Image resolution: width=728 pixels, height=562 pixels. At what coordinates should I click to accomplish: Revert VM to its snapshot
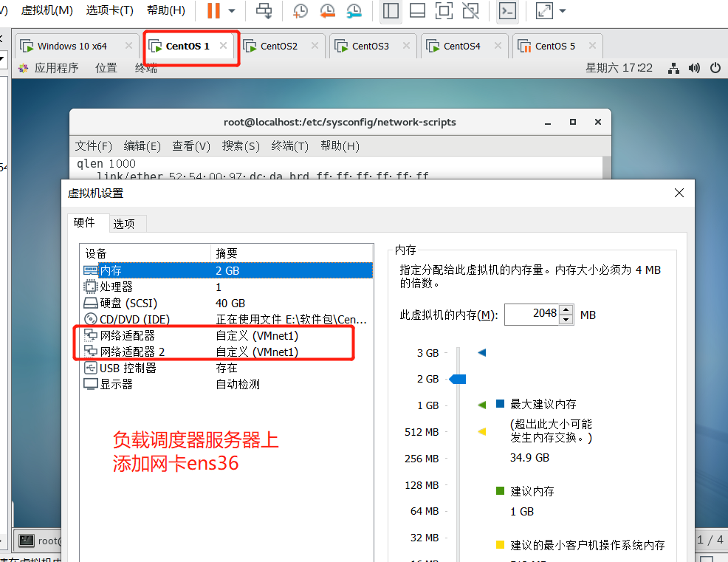point(326,11)
